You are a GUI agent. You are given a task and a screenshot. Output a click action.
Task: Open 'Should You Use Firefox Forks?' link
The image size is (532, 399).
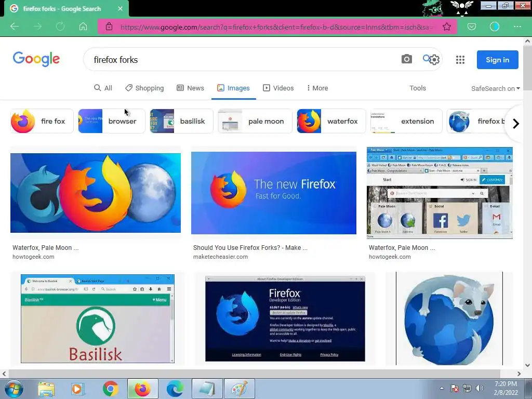click(250, 248)
